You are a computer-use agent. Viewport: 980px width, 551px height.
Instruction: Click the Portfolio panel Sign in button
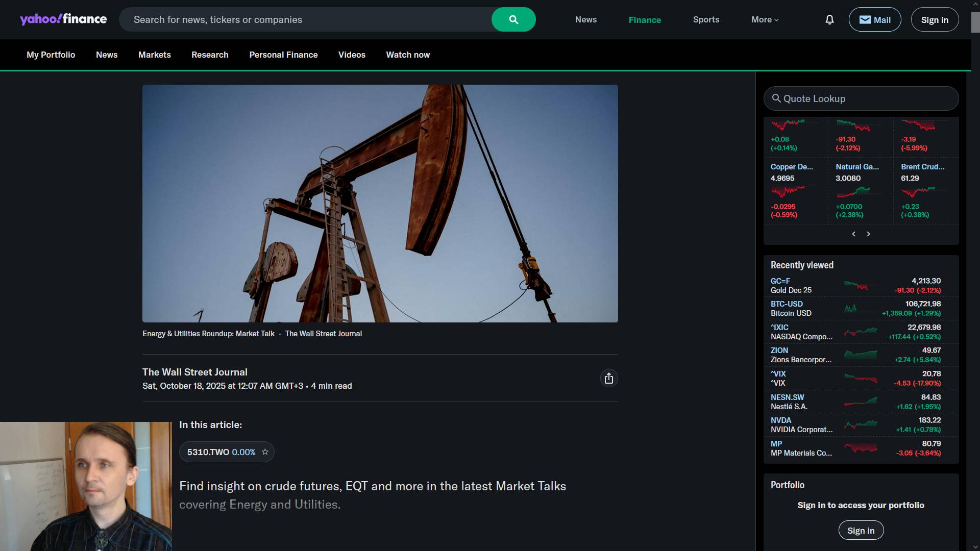[861, 531]
